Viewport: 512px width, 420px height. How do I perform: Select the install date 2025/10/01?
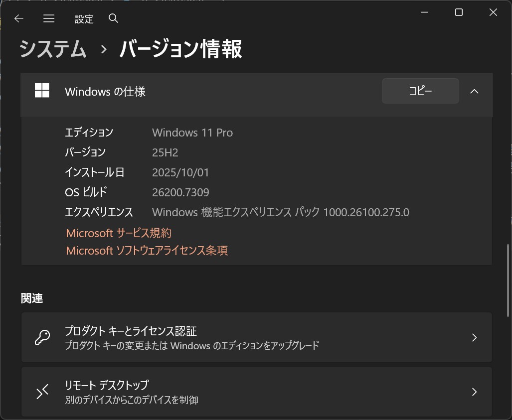[x=180, y=172]
